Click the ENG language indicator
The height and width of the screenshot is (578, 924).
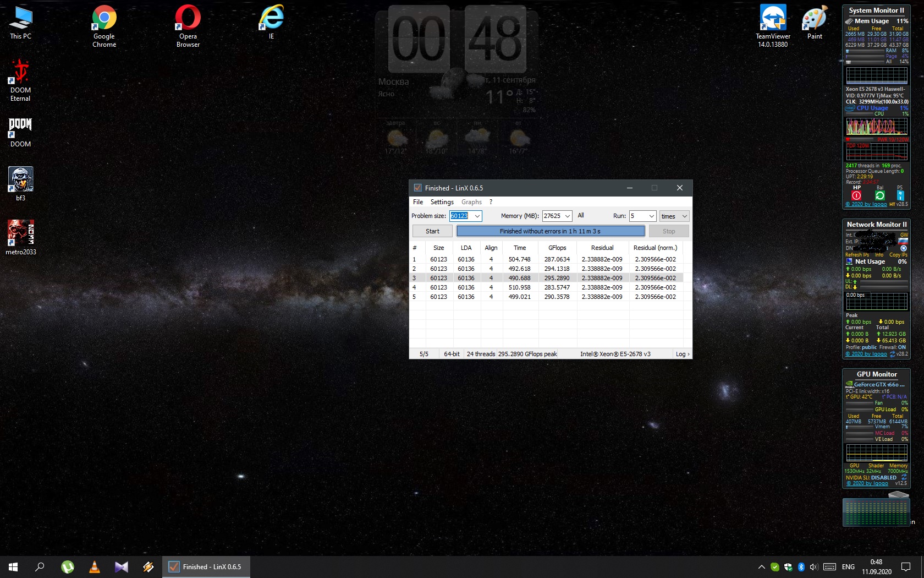coord(848,567)
